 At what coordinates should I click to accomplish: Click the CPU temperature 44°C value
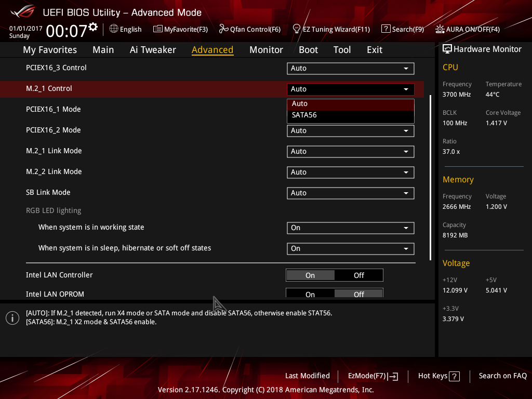tap(493, 95)
